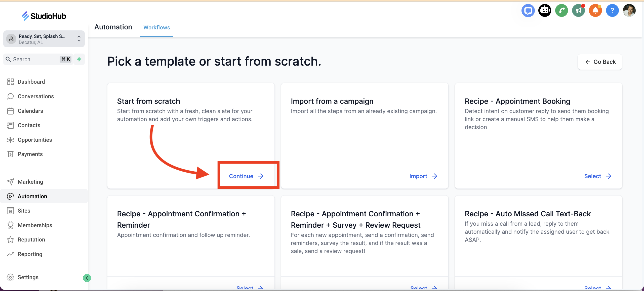Click Import under Import from a campaign

pyautogui.click(x=423, y=176)
